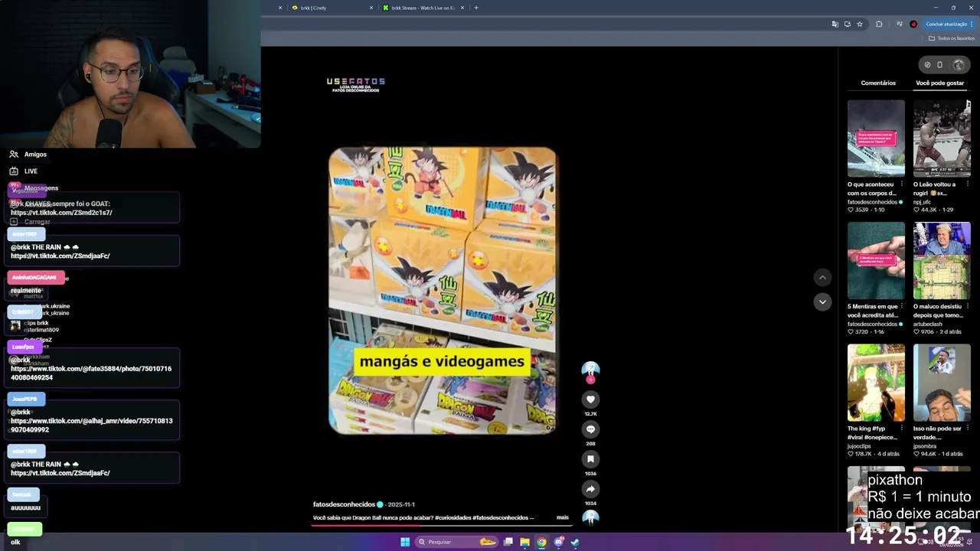The height and width of the screenshot is (551, 980).
Task: Switch to the Comentários tab
Action: tap(878, 83)
